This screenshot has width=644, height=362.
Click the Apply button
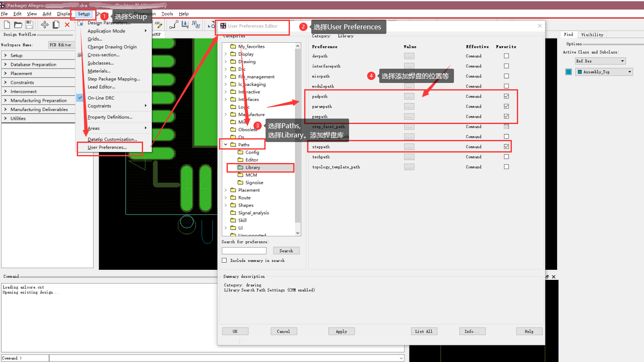point(341,331)
